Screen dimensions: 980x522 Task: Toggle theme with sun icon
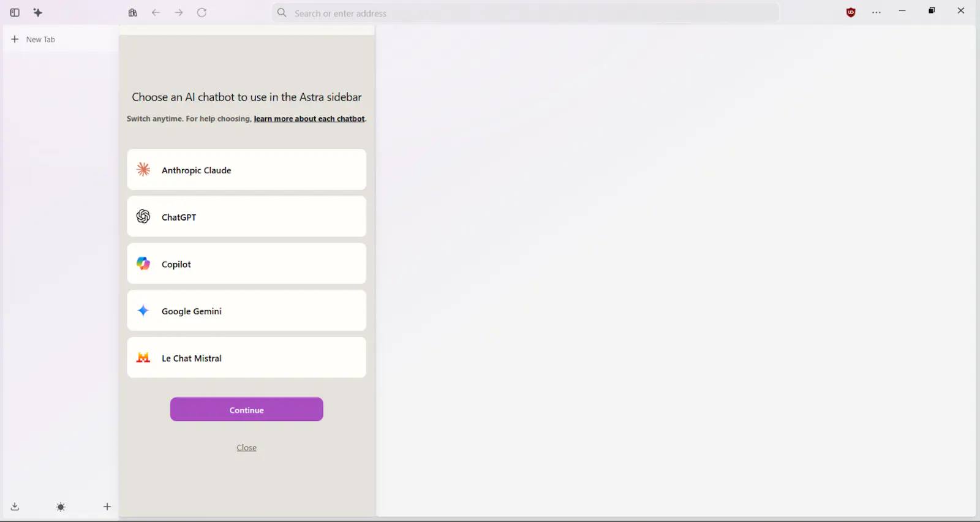[x=61, y=507]
